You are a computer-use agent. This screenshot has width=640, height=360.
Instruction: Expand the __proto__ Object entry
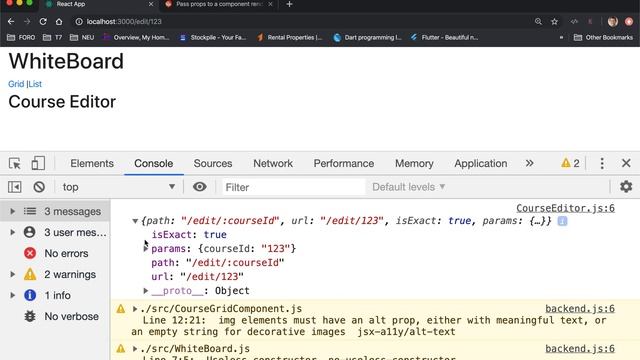point(146,291)
